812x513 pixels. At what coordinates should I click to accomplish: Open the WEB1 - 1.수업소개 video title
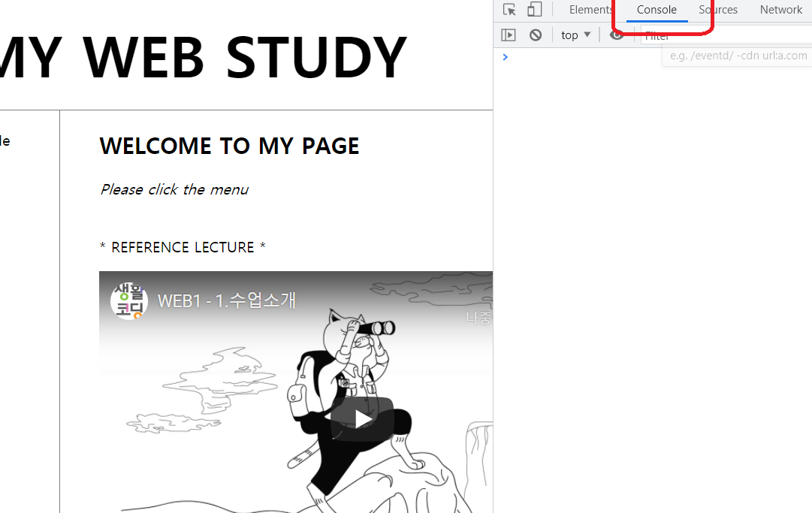[x=226, y=300]
